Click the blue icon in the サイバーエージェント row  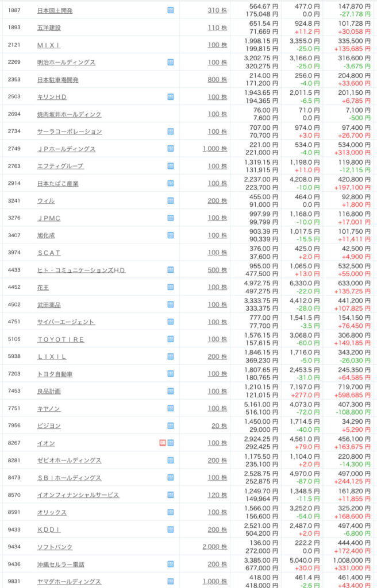(x=171, y=322)
